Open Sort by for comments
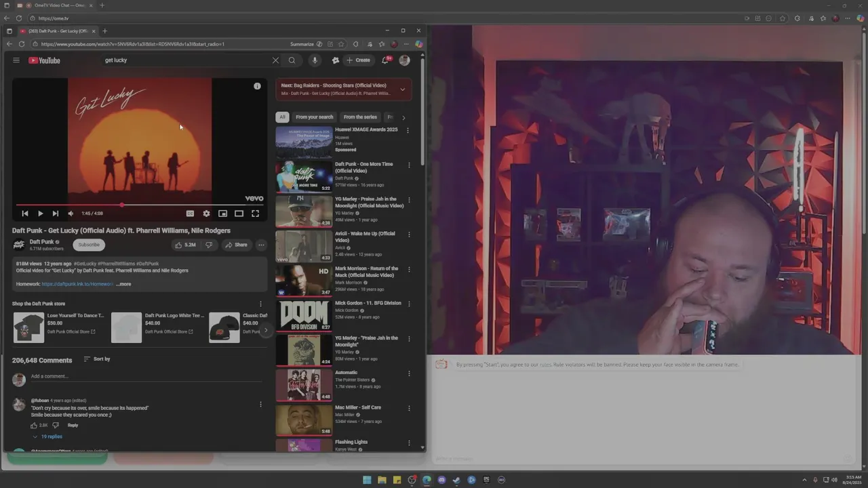This screenshot has height=488, width=868. point(96,359)
